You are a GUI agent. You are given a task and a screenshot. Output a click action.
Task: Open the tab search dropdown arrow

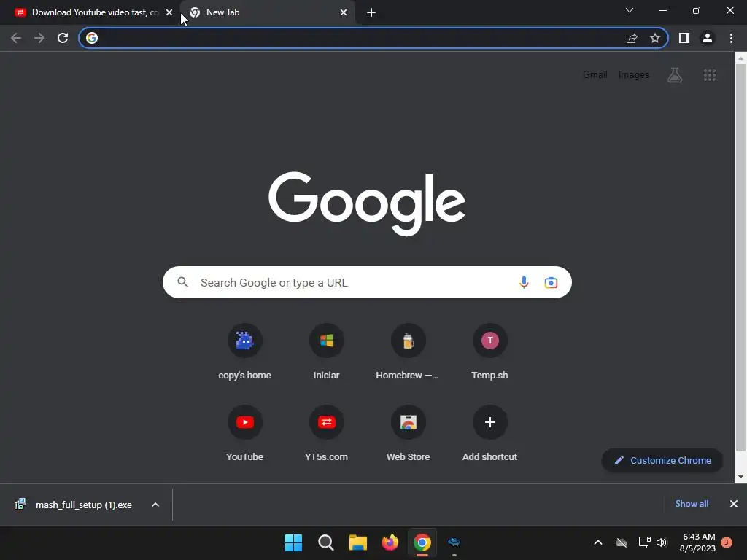pos(630,10)
